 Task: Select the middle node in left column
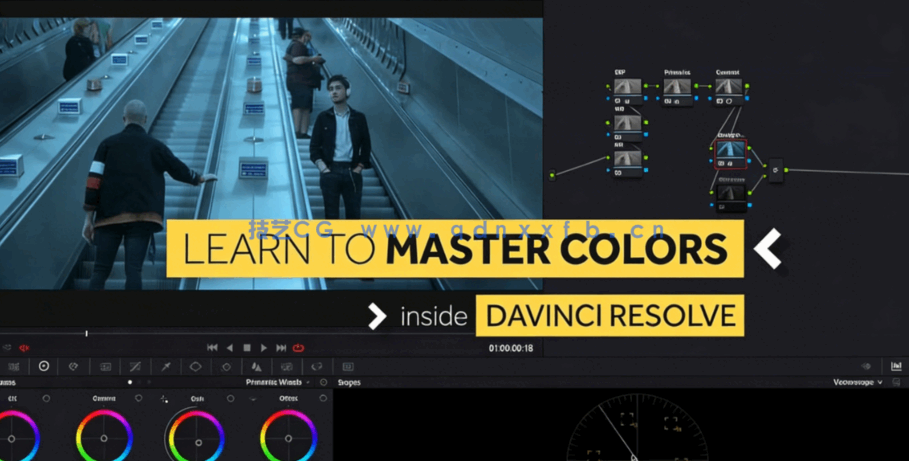click(628, 128)
